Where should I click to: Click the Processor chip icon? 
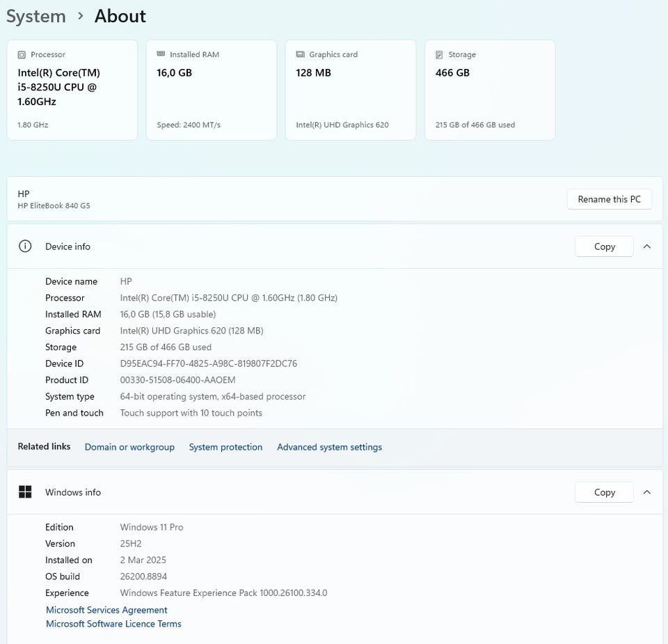pyautogui.click(x=22, y=54)
